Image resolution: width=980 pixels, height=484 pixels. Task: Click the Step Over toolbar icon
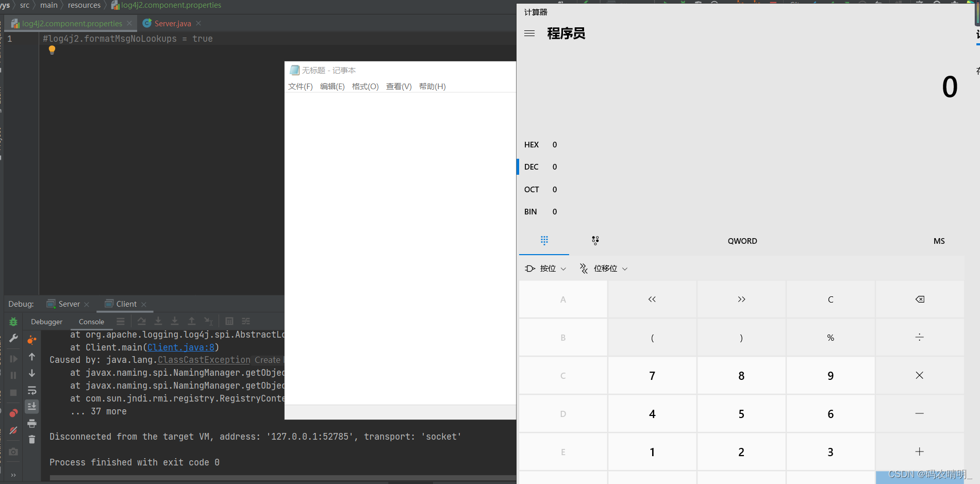(141, 321)
